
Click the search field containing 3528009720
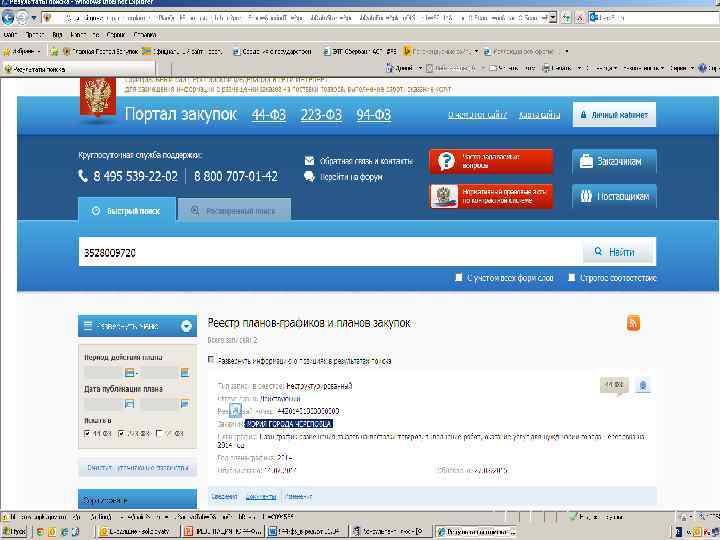tap(330, 252)
